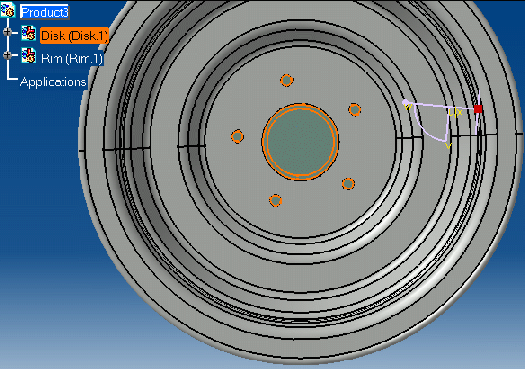Click the Disk component icon
Viewport: 525px width, 369px height.
point(29,33)
